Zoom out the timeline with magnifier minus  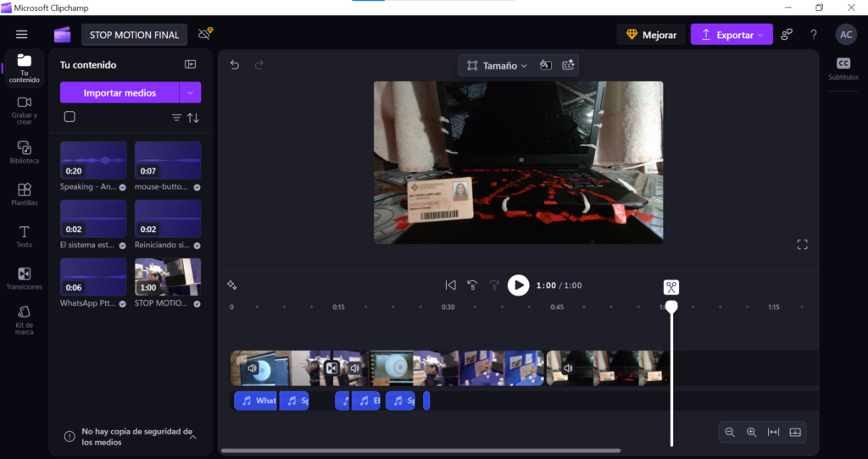(729, 432)
